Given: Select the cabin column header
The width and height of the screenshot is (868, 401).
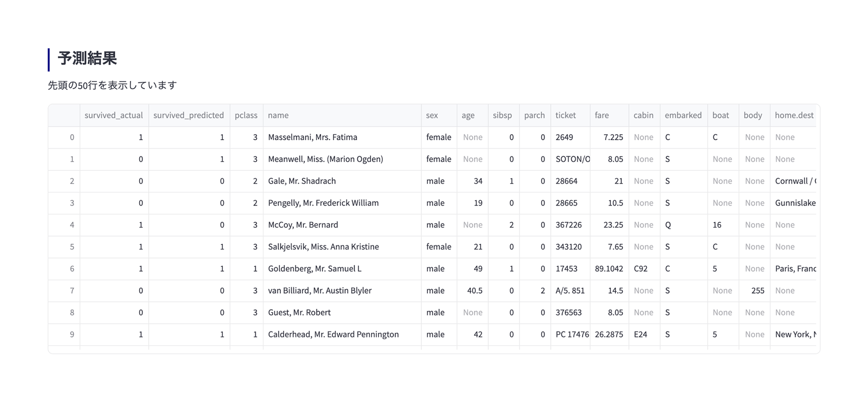Looking at the screenshot, I should 643,115.
